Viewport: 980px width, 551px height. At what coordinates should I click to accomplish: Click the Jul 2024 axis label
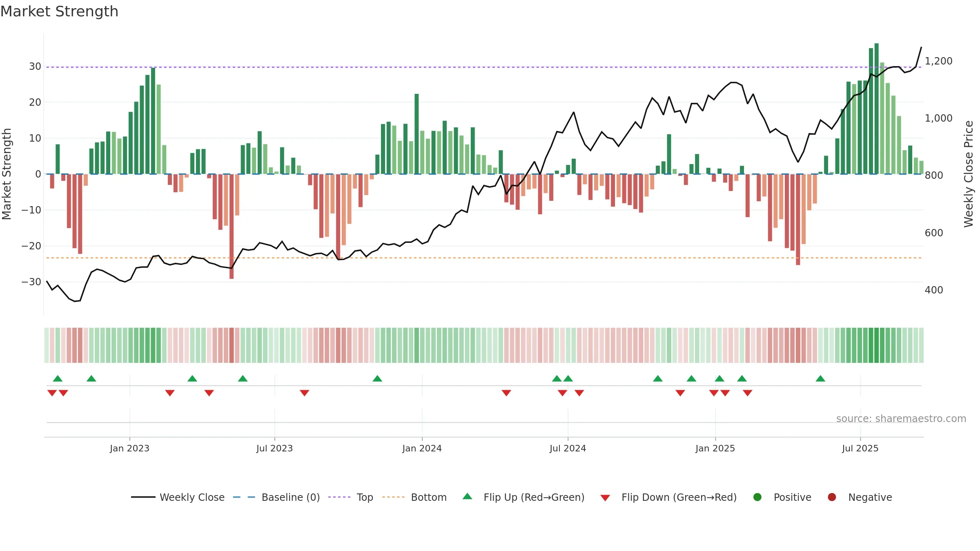point(568,448)
